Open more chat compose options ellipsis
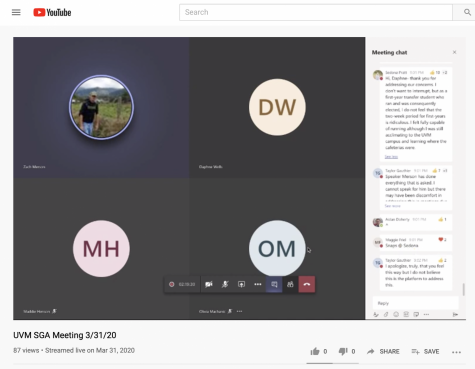This screenshot has width=475, height=369. point(426,314)
